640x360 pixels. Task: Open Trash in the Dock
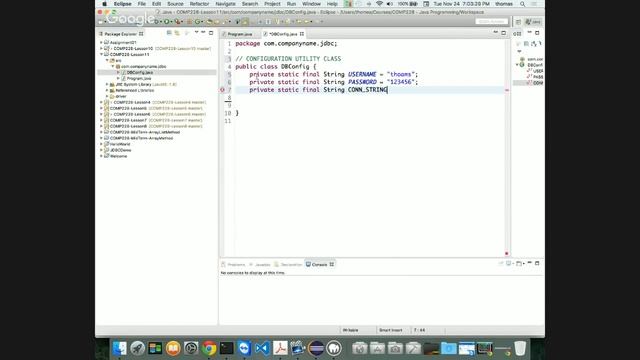pos(520,348)
